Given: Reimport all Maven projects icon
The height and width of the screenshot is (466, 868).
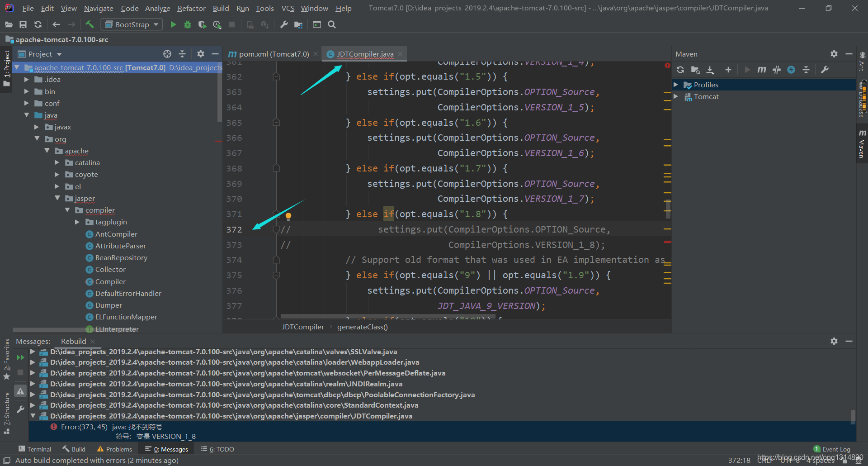Looking at the screenshot, I should [x=680, y=70].
